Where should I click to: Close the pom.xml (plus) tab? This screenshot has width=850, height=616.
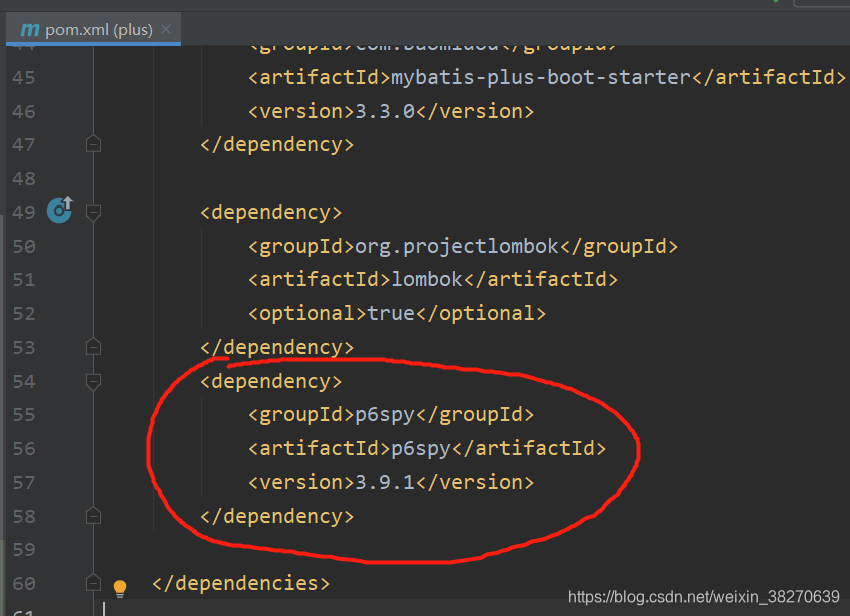click(165, 30)
